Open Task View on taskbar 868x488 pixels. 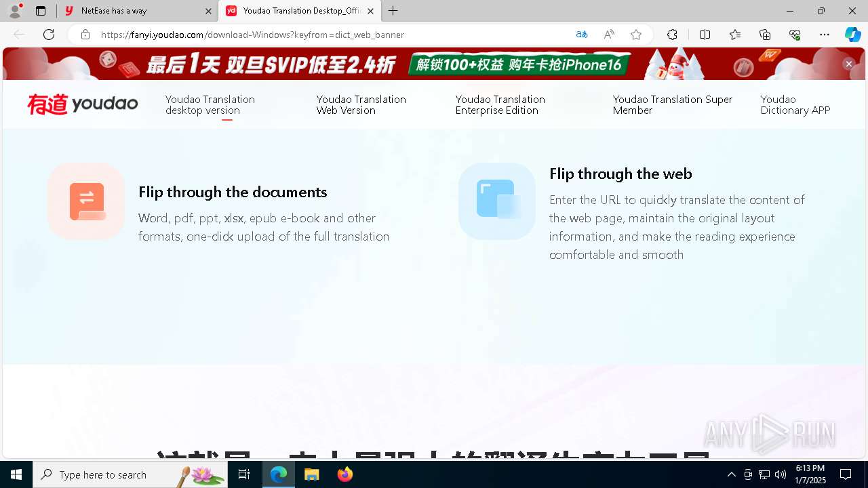(244, 474)
